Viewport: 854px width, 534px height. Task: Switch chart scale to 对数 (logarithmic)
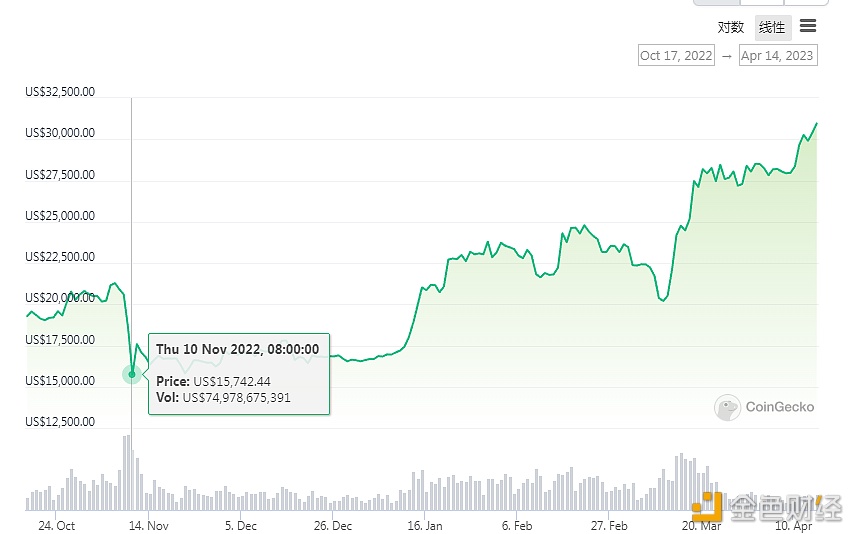tap(731, 27)
